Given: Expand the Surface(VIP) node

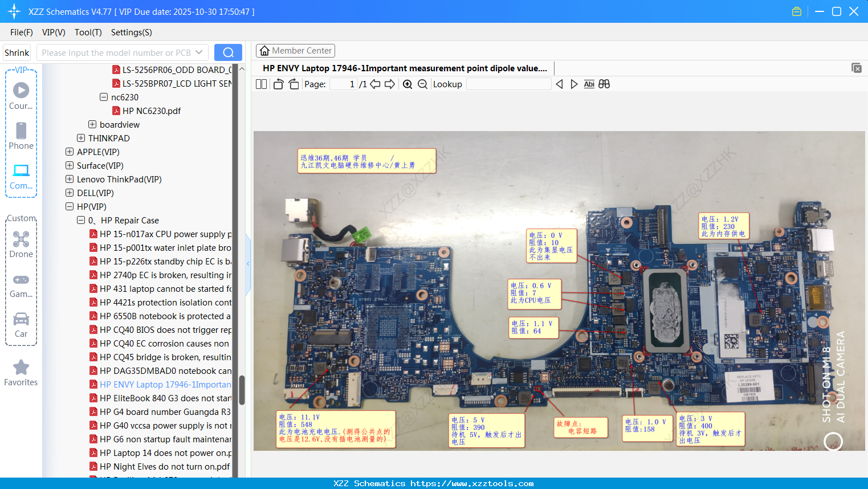Looking at the screenshot, I should click(x=70, y=165).
